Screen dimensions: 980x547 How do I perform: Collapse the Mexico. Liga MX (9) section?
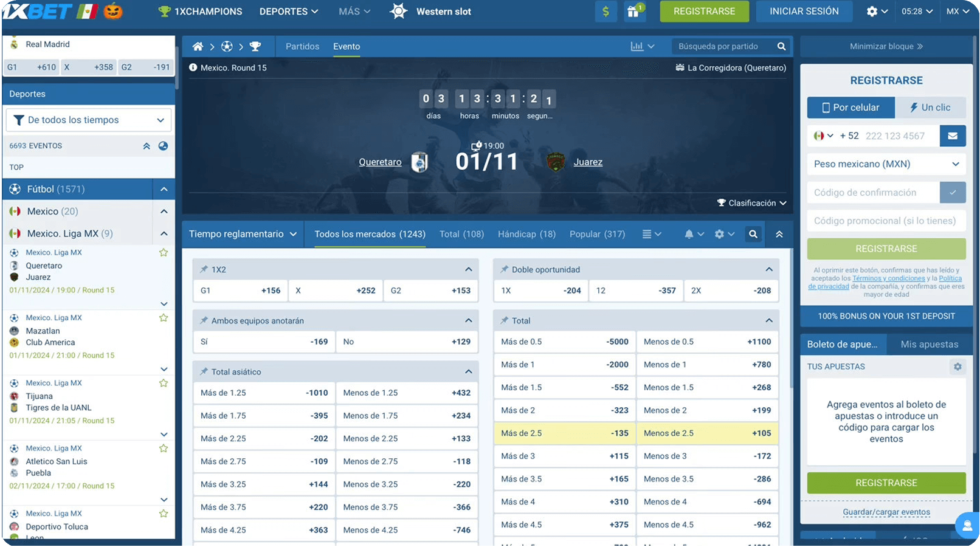coord(164,234)
